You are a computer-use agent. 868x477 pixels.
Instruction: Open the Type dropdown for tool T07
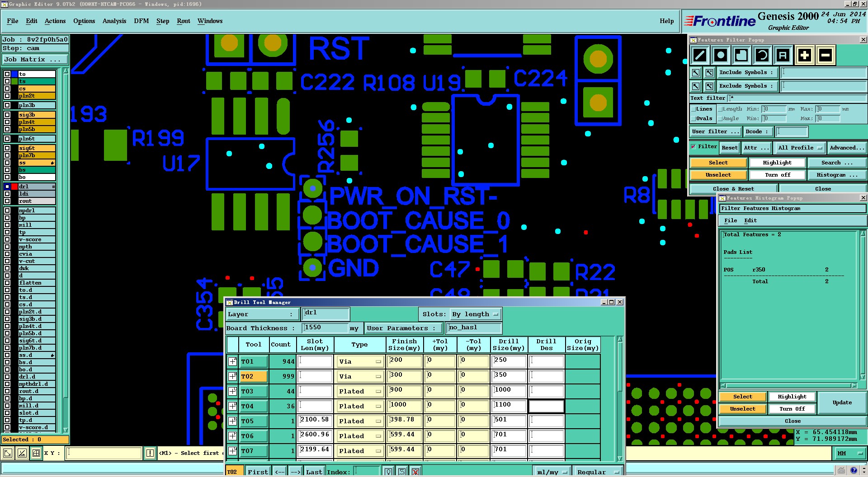(360, 451)
